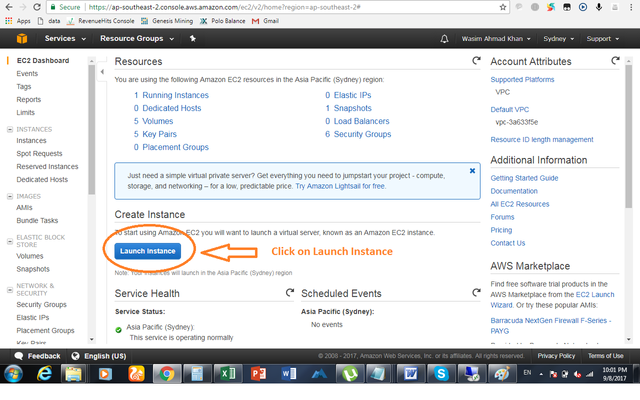The width and height of the screenshot is (640, 400).
Task: Open the Resource Groups dropdown
Action: pos(137,38)
